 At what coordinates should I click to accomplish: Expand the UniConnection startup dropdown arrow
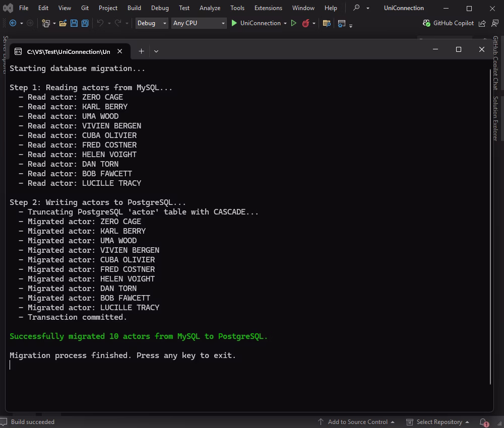pos(285,23)
